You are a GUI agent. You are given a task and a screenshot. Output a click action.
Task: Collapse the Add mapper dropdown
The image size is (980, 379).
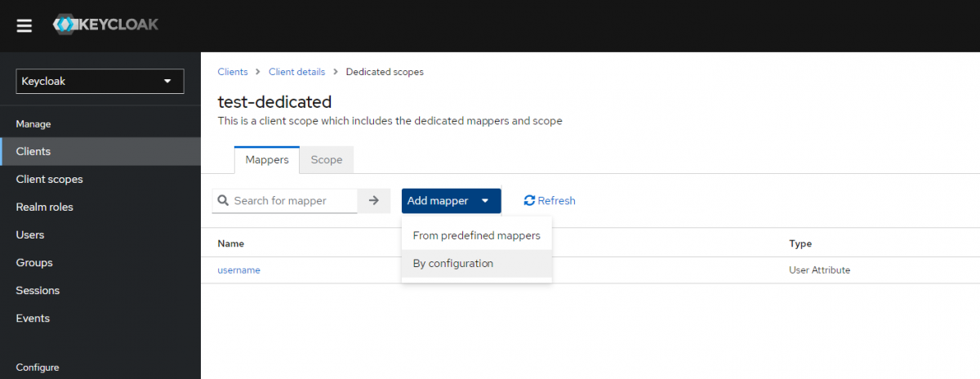click(x=451, y=201)
